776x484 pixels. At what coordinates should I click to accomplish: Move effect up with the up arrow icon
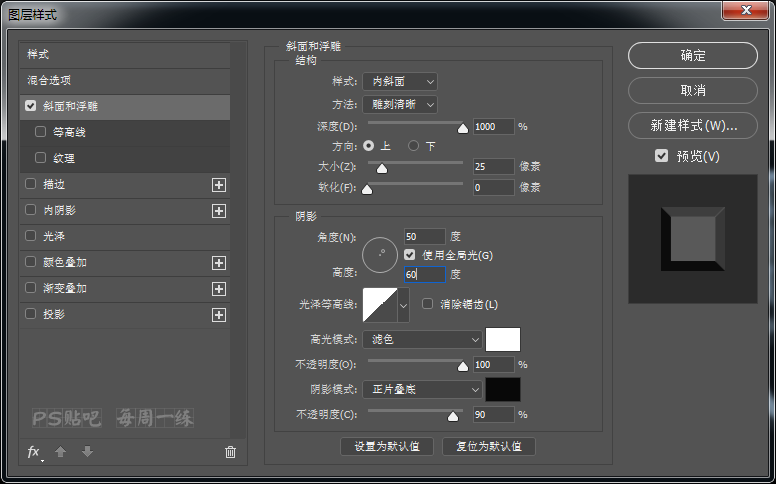60,451
